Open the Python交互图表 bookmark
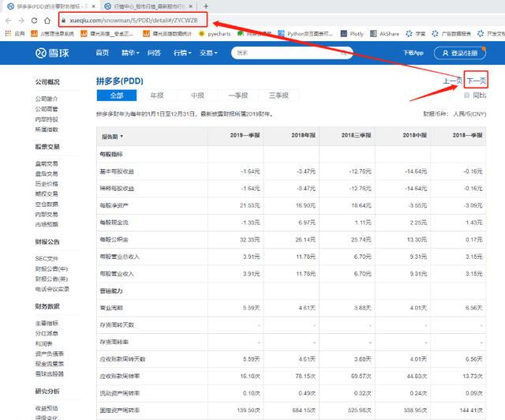The width and height of the screenshot is (505, 420). point(305,33)
